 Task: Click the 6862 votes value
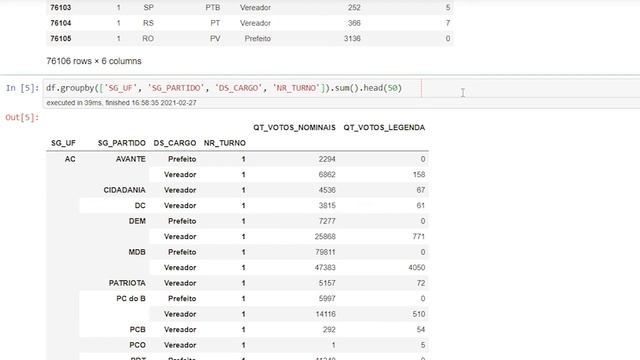(327, 175)
